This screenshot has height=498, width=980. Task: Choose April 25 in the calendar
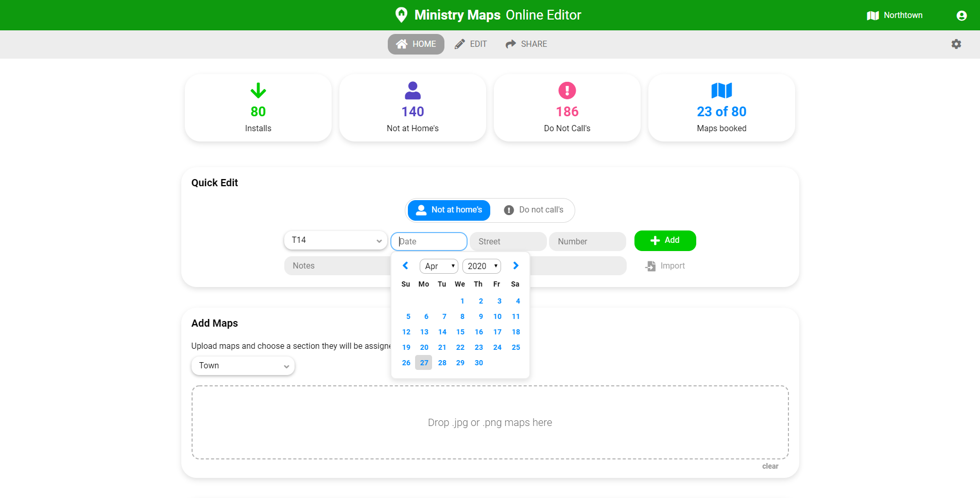tap(516, 347)
